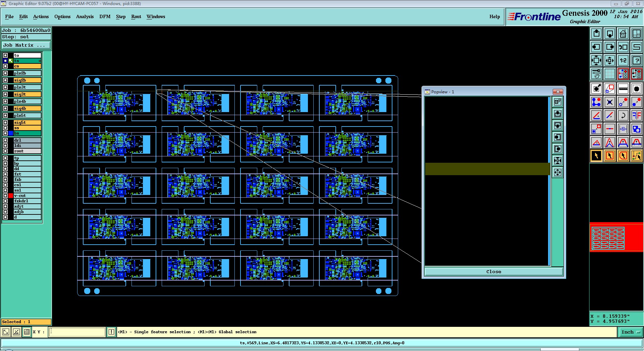Toggle display checkbox for layer rout
The image size is (644, 351).
coord(5,151)
